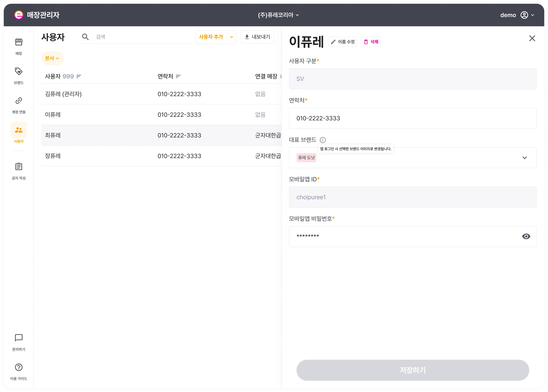The image size is (548, 392).
Task: Open the 매장 sidebar section
Action: click(19, 47)
